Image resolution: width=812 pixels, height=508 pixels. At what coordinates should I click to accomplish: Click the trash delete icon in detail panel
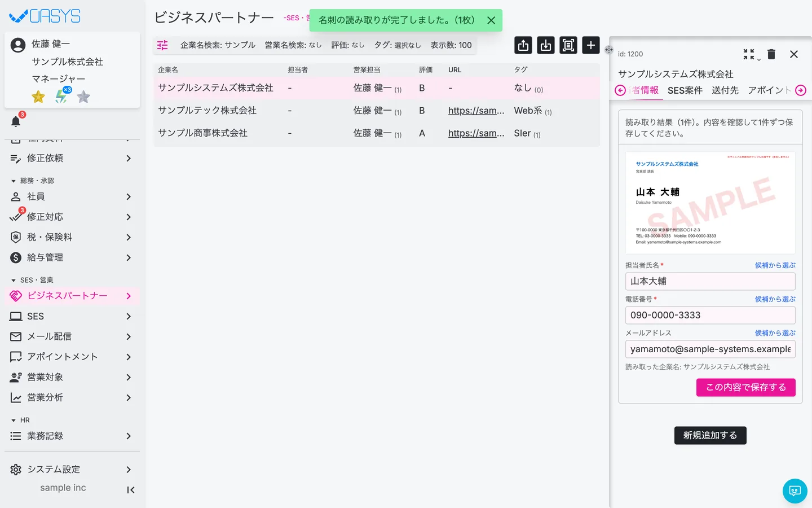(771, 54)
